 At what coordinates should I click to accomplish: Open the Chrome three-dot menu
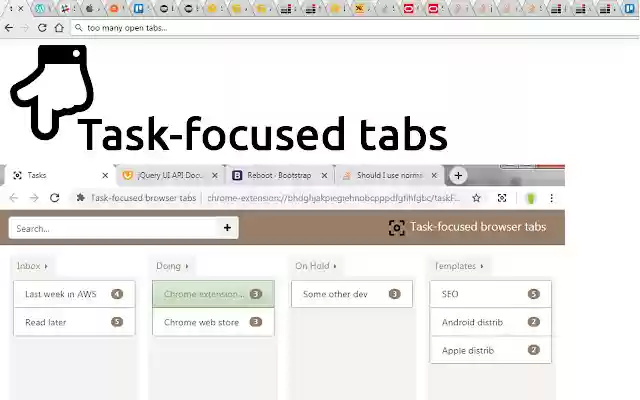tap(551, 198)
